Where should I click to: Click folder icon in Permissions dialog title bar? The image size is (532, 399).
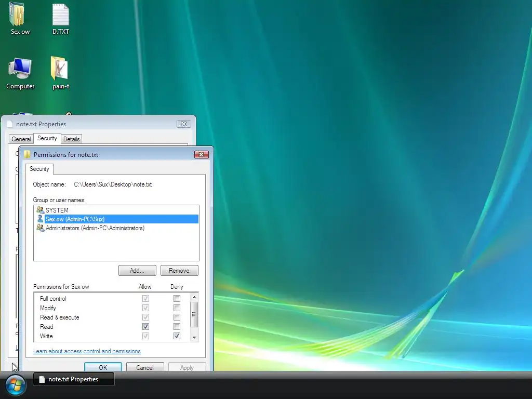[x=28, y=155]
